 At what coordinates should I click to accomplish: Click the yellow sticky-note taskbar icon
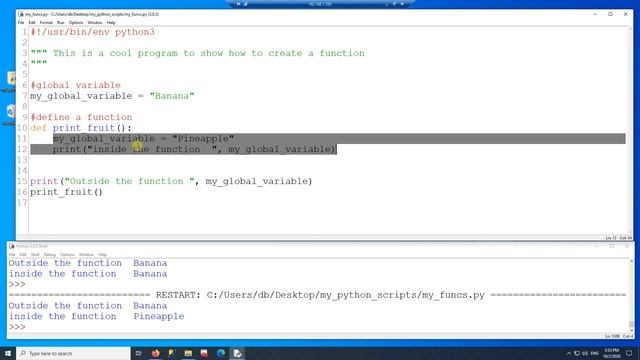tap(172, 353)
